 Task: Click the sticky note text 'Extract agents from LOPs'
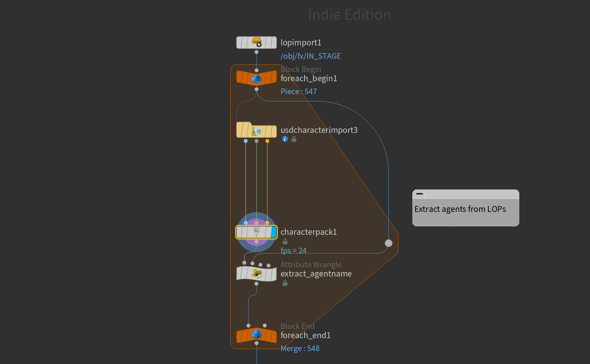[460, 209]
